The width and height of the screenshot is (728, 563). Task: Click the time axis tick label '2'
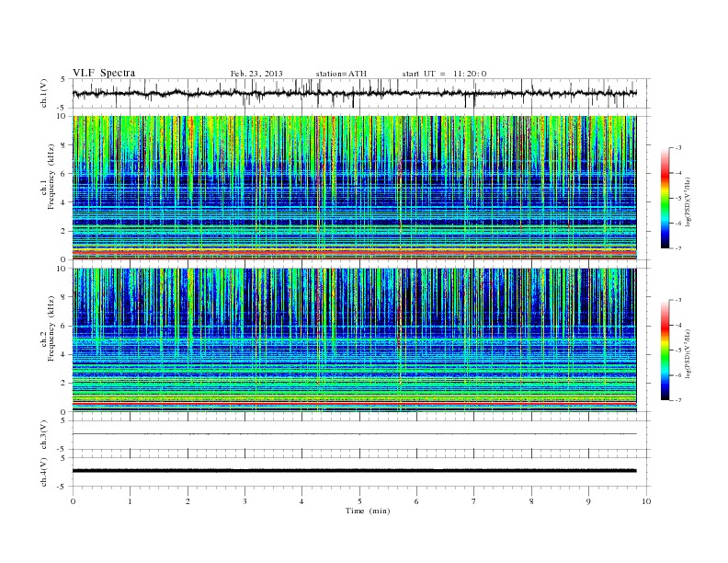pos(188,501)
